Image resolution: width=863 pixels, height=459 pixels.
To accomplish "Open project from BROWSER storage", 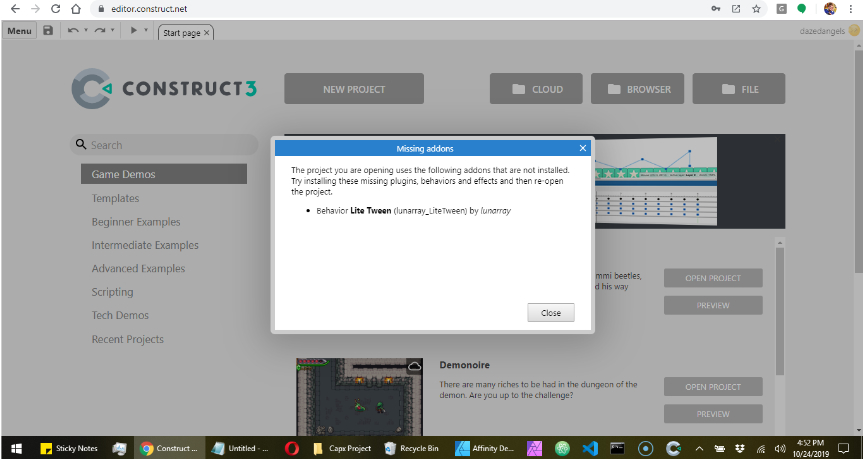I will click(x=637, y=89).
